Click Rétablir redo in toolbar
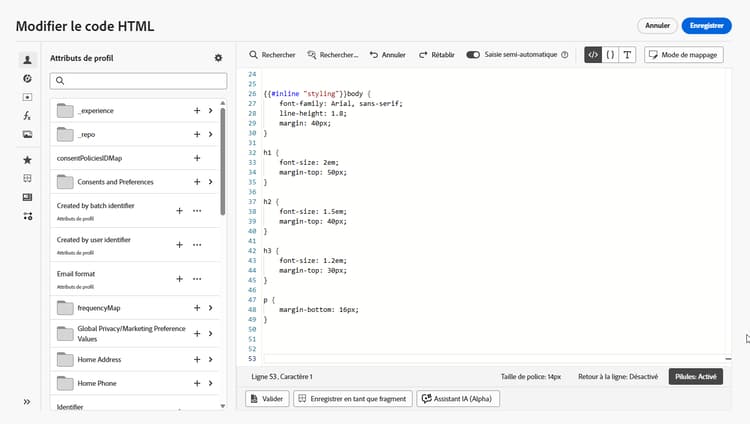This screenshot has height=424, width=750. coord(437,55)
